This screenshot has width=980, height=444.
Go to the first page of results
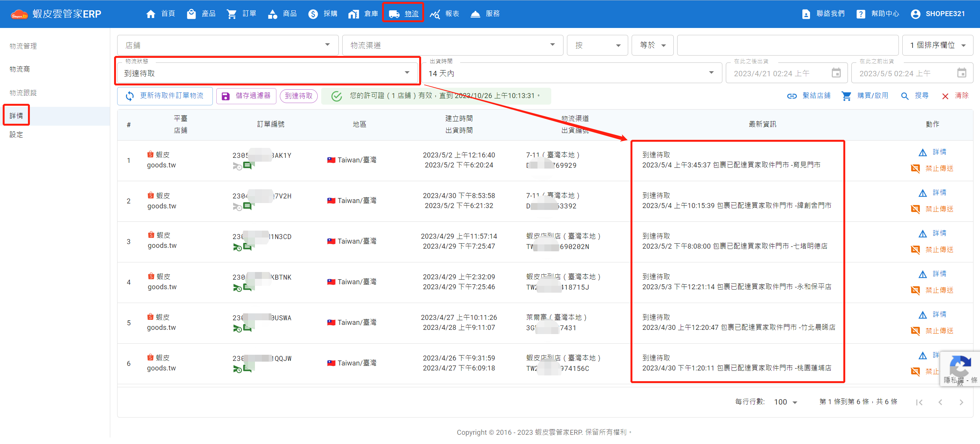tap(920, 402)
